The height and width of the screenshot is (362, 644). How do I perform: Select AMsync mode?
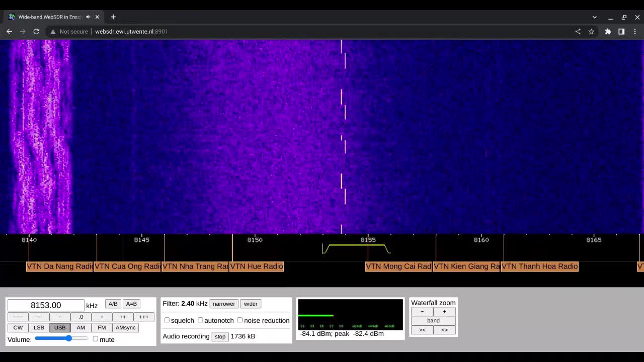tap(126, 327)
